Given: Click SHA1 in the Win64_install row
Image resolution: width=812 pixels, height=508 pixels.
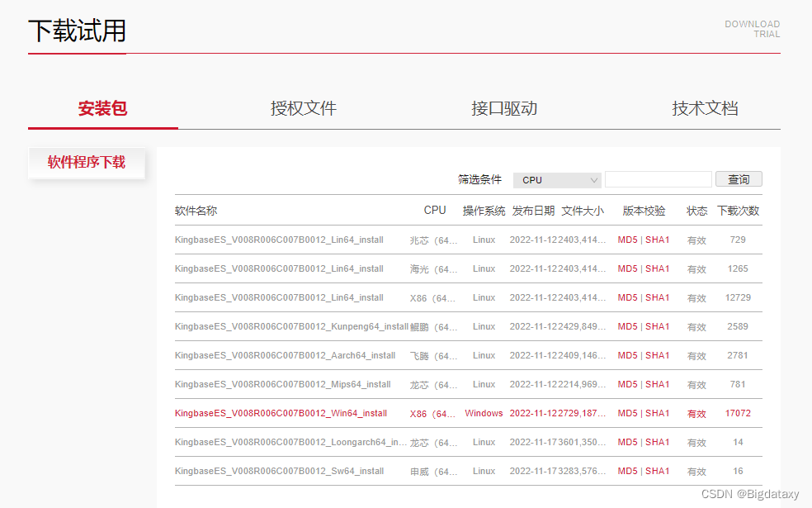Looking at the screenshot, I should pyautogui.click(x=657, y=413).
